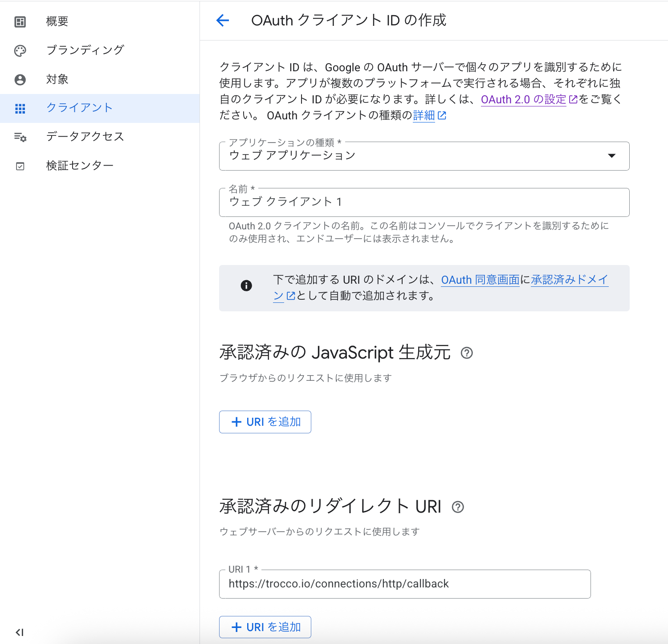This screenshot has height=644, width=668.
Task: Add a URI under JavaScript 生成元
Action: (x=265, y=422)
